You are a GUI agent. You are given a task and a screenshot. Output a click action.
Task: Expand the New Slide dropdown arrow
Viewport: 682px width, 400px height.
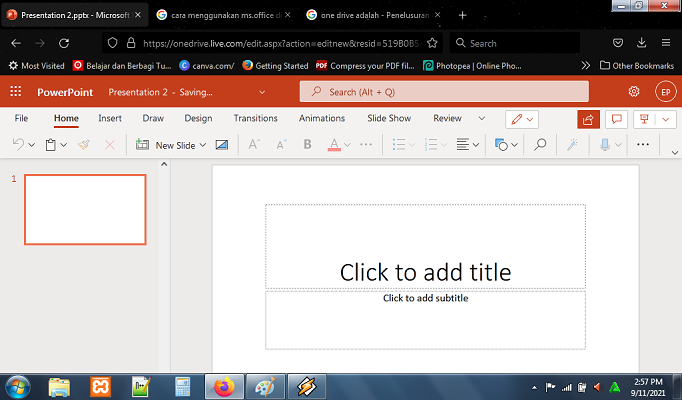pos(203,145)
